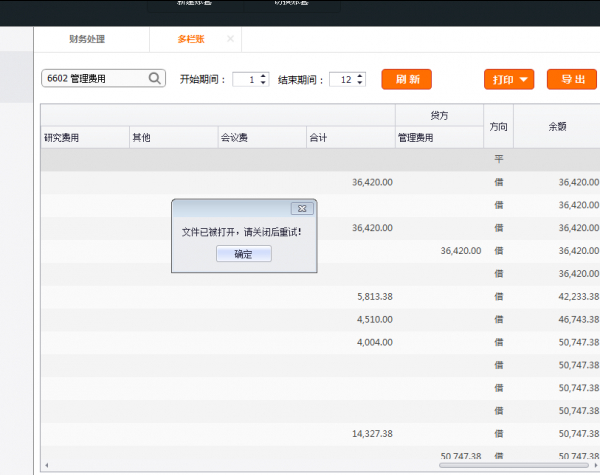Decrease the 开始期间 value with down arrow
Screen dimensions: 600x475
pyautogui.click(x=264, y=83)
